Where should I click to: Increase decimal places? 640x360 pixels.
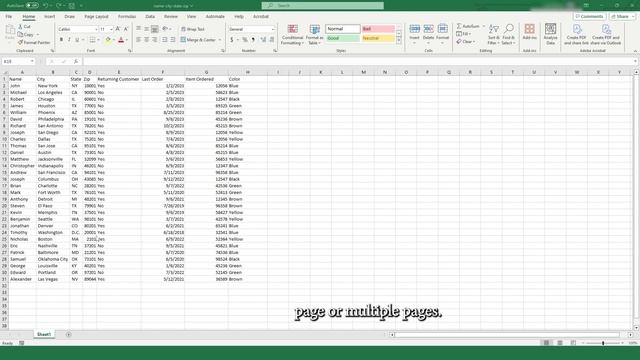263,40
